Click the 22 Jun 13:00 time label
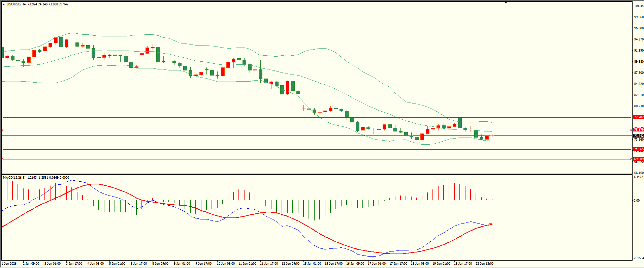 coord(484,264)
